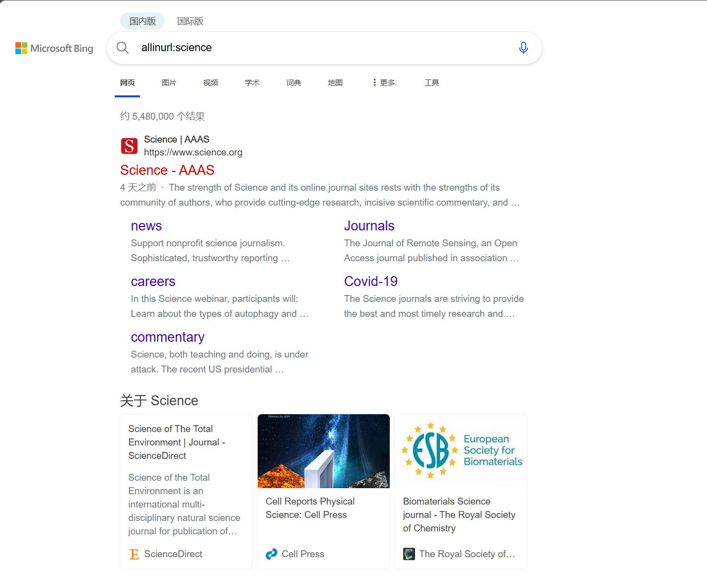Start voice search with microphone icon
707x588 pixels.
click(x=523, y=48)
